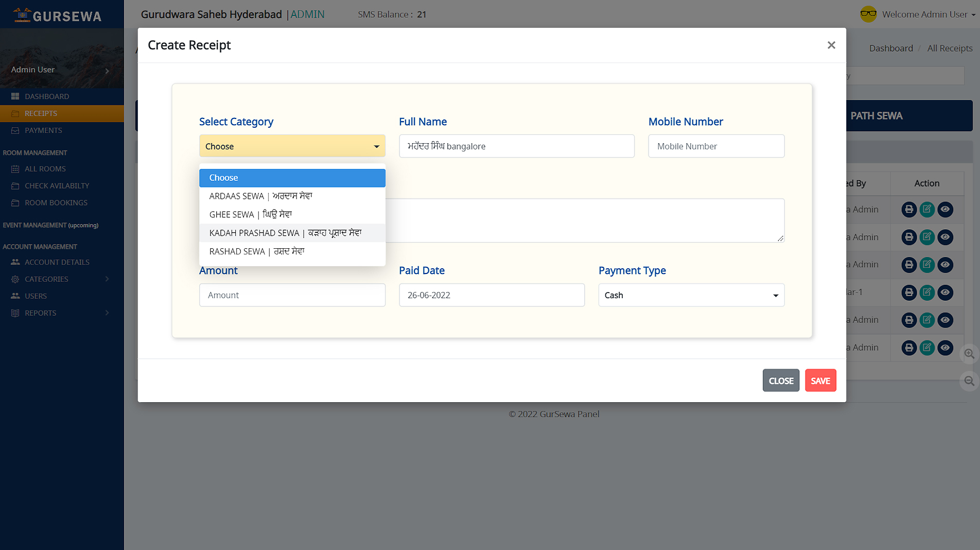Dismiss the Create Receipt dialog with X
Screen dimensions: 980x550
click(x=831, y=45)
